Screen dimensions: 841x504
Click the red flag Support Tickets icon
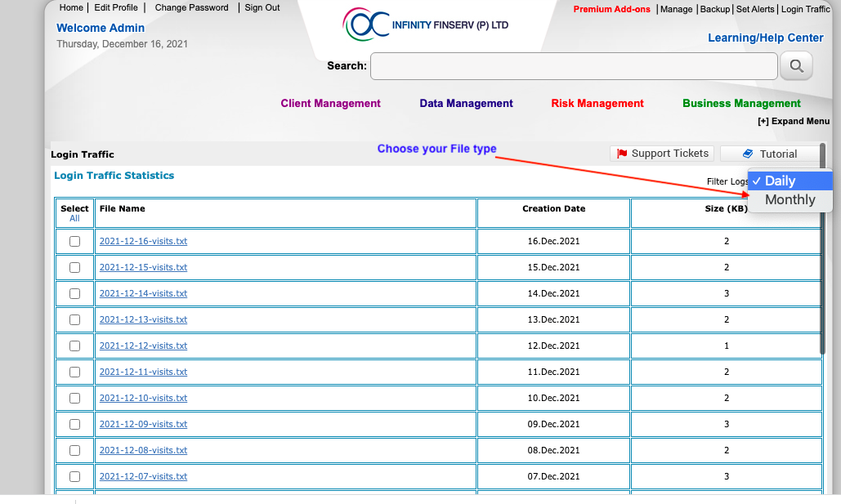pos(622,154)
